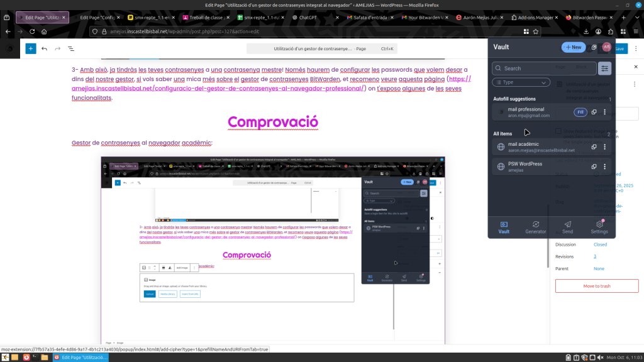This screenshot has height=362, width=644.
Task: Expand the Type filter dropdown
Action: coord(521,82)
